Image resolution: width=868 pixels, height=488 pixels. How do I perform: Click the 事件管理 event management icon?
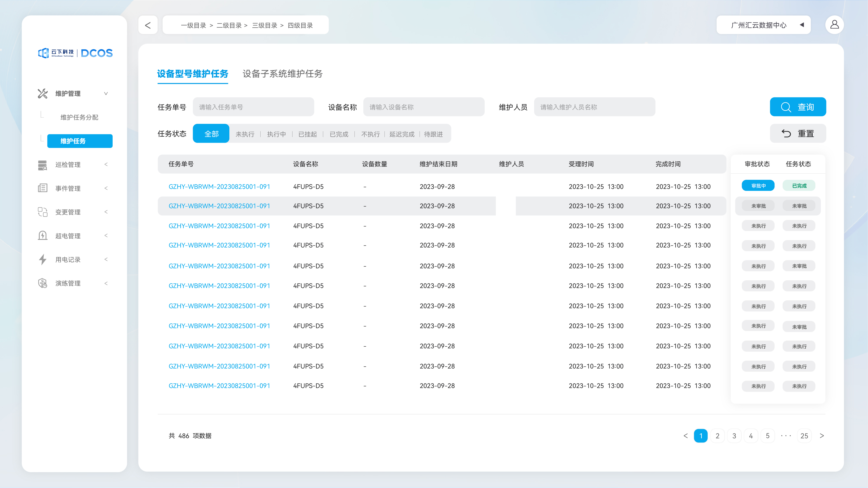(x=43, y=188)
